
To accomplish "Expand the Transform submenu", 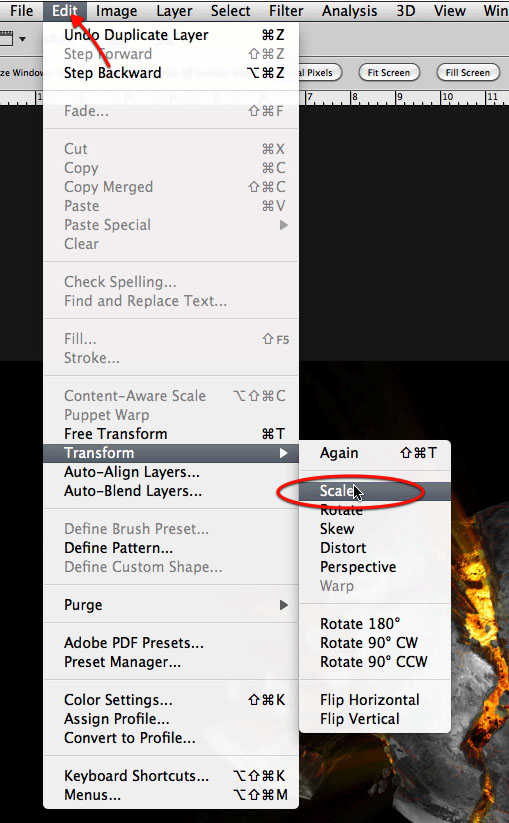I will coord(171,452).
